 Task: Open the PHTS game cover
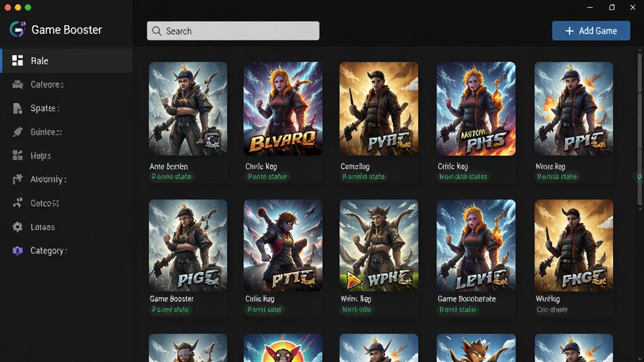[475, 109]
